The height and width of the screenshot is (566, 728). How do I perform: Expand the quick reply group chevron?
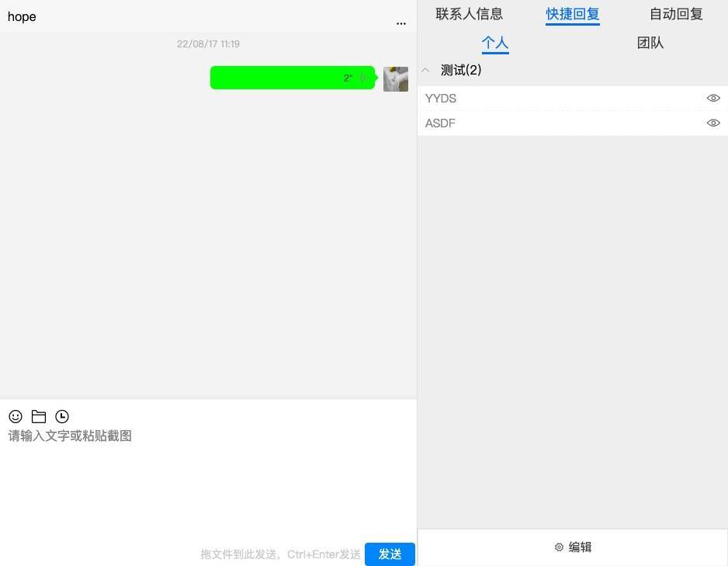[425, 70]
